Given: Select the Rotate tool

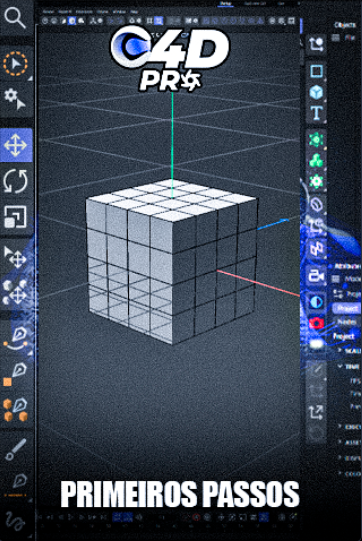Looking at the screenshot, I should pos(15,181).
